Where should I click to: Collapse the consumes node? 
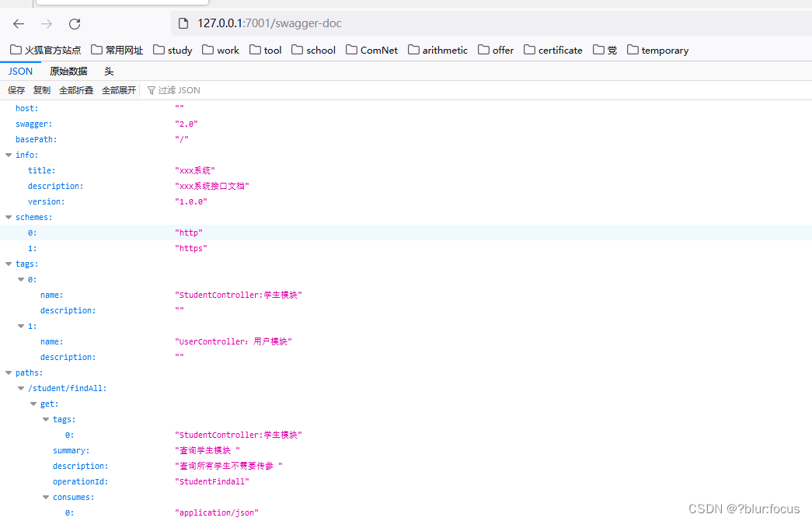(46, 497)
